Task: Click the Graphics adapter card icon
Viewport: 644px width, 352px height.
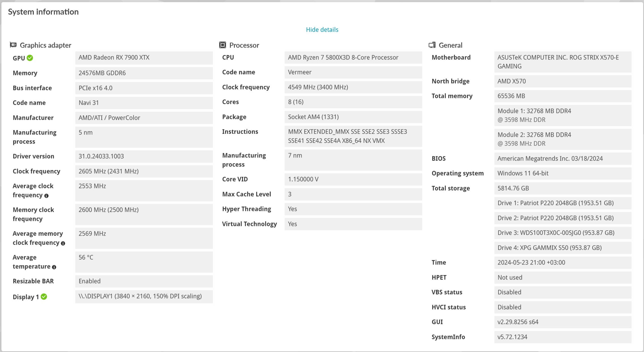Action: click(x=13, y=45)
